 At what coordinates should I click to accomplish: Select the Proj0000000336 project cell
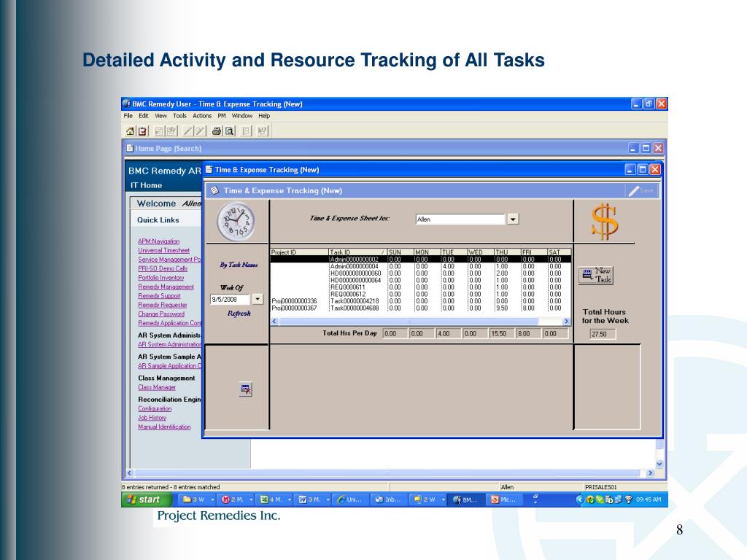pyautogui.click(x=294, y=301)
